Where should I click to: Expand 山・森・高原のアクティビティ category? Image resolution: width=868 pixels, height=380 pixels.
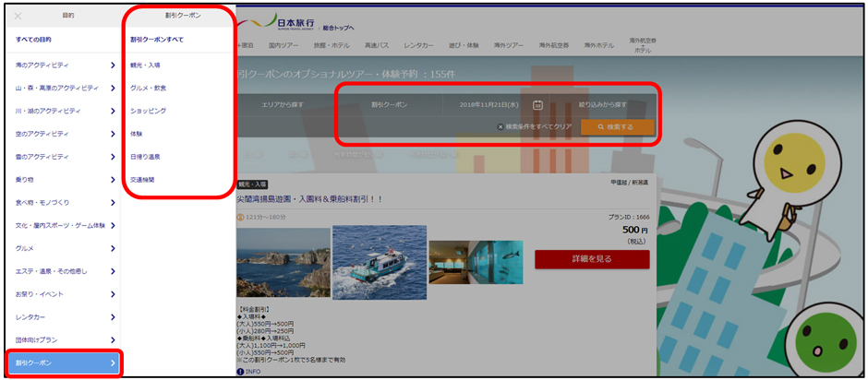113,89
